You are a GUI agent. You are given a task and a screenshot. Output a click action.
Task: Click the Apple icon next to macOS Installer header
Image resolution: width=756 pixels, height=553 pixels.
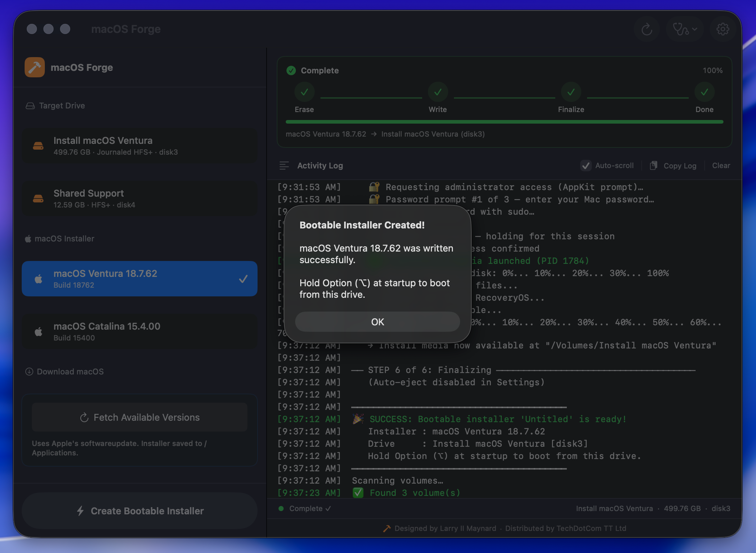point(28,239)
